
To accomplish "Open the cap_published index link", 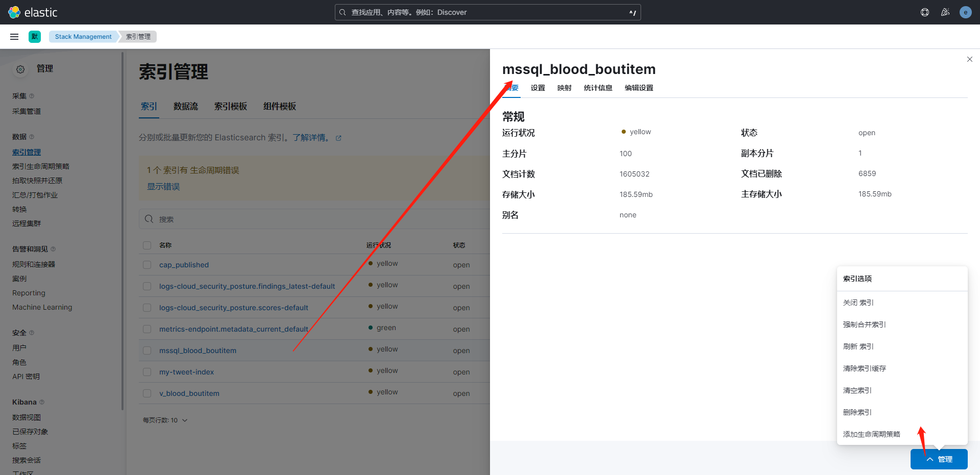I will pos(184,265).
